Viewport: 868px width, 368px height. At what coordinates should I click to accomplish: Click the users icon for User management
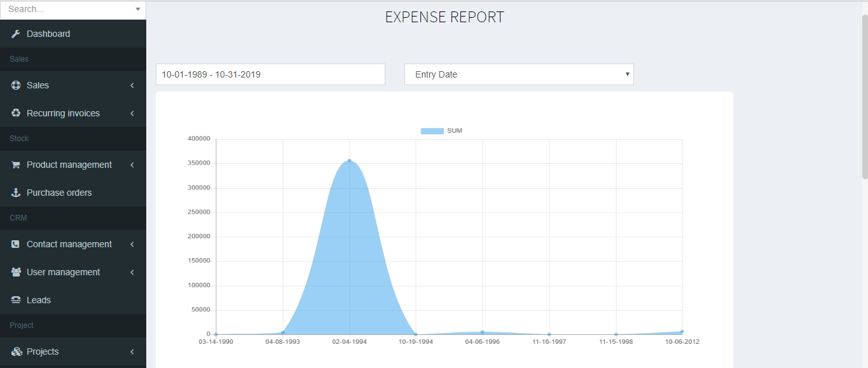(x=16, y=272)
